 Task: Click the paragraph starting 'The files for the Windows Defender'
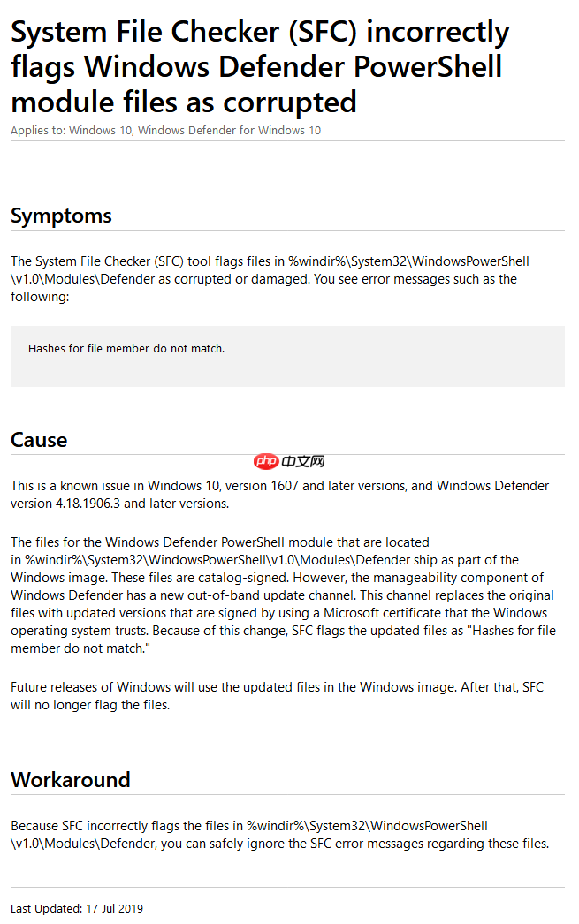(283, 595)
